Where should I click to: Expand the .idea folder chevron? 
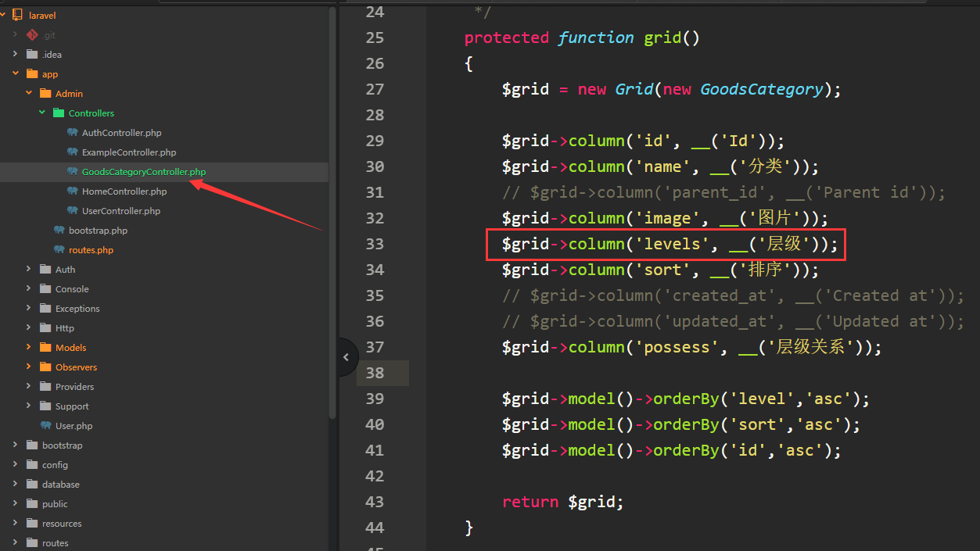16,54
